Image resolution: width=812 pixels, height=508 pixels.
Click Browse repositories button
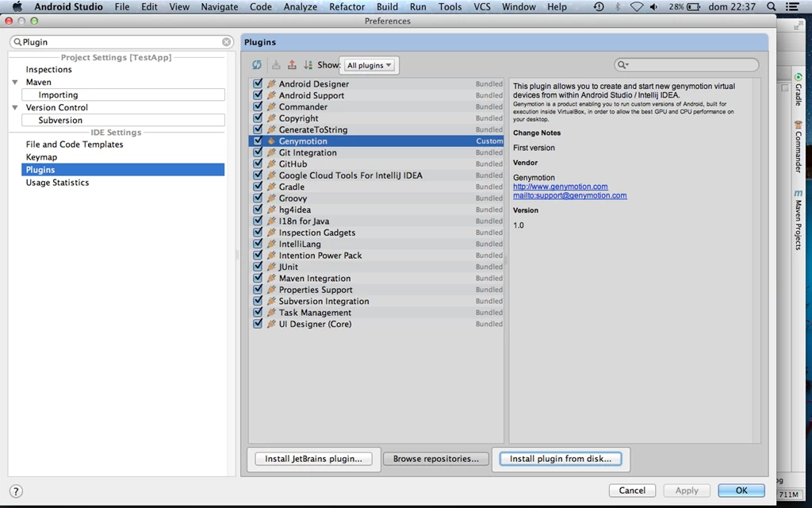click(x=435, y=459)
